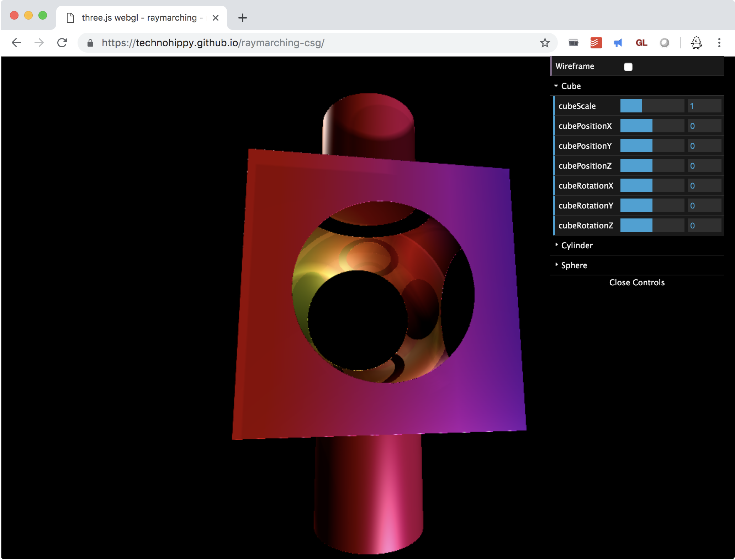
Task: Click the cubeScale slider track
Action: (652, 106)
